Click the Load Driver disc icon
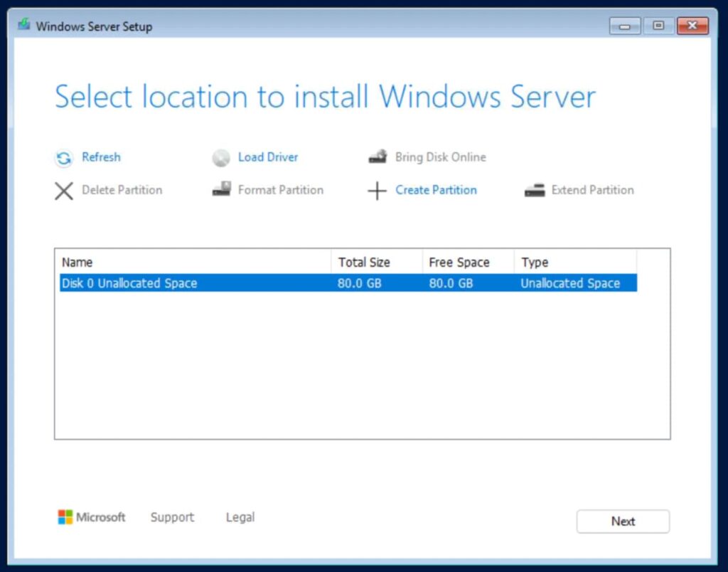Image resolution: width=728 pixels, height=572 pixels. (x=221, y=158)
